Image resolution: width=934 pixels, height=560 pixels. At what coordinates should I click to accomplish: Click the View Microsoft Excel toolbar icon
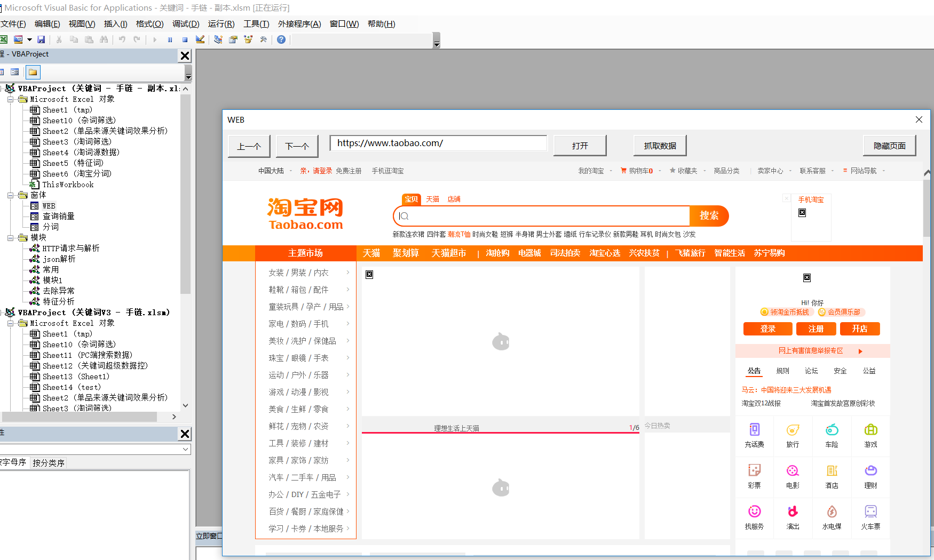coord(3,39)
